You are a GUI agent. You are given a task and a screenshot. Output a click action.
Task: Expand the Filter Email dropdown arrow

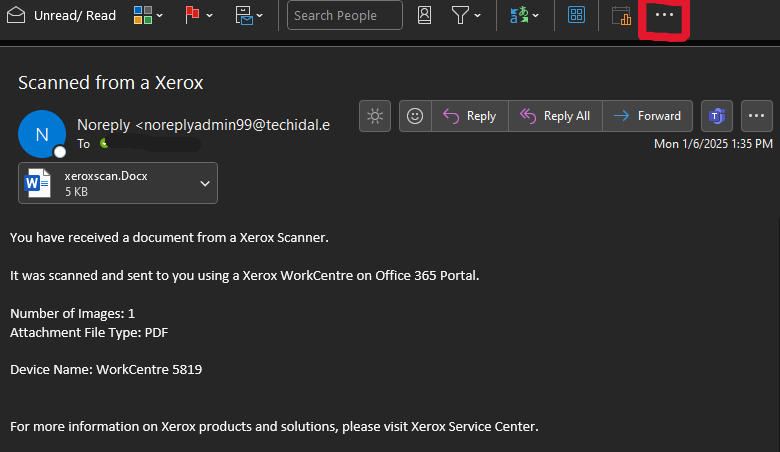pyautogui.click(x=478, y=15)
